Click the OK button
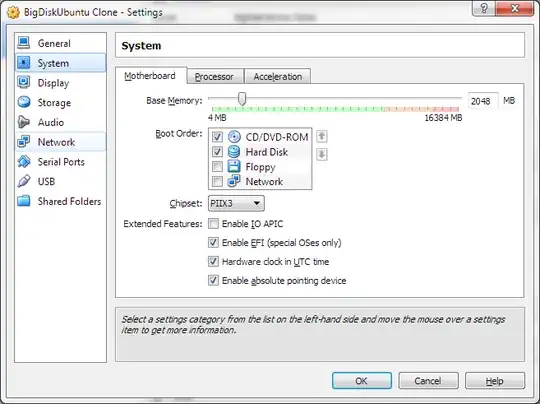 click(x=362, y=381)
